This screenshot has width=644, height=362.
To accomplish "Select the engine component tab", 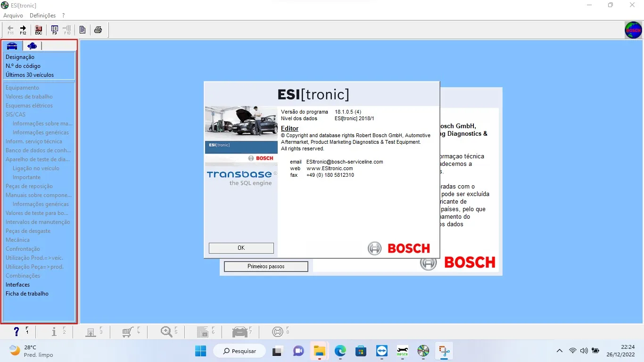I will pos(32,46).
